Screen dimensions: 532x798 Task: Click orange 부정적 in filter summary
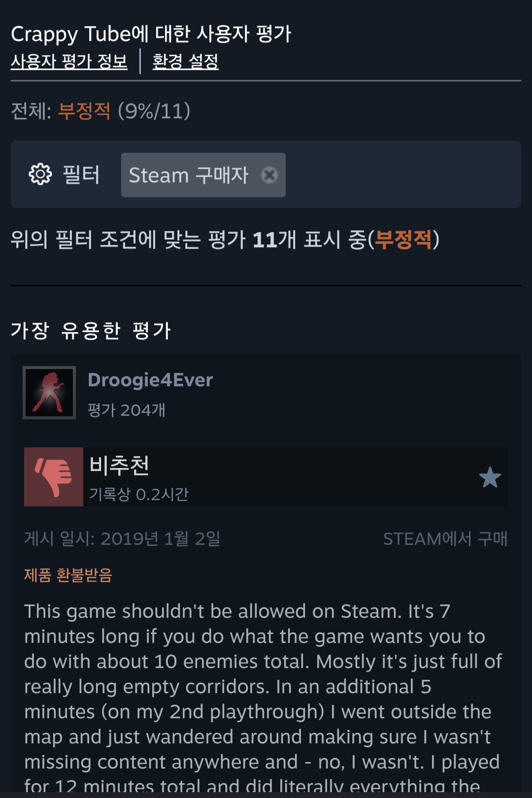coord(403,240)
